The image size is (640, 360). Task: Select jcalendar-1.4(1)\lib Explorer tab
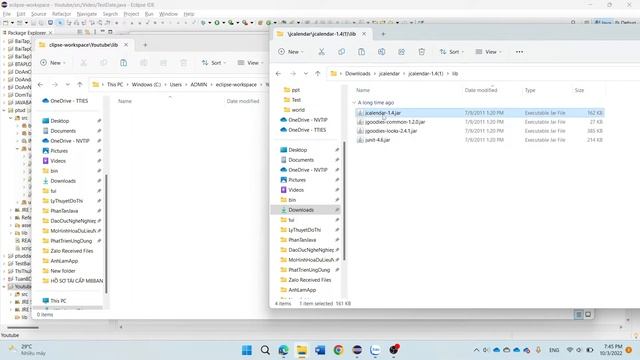[x=321, y=34]
